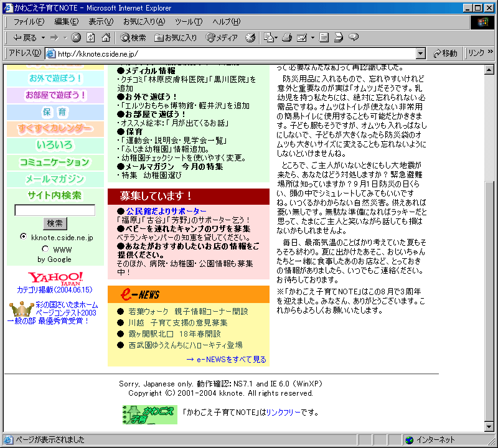Open the Favorites (お気に入り) toolbar button

click(176, 38)
